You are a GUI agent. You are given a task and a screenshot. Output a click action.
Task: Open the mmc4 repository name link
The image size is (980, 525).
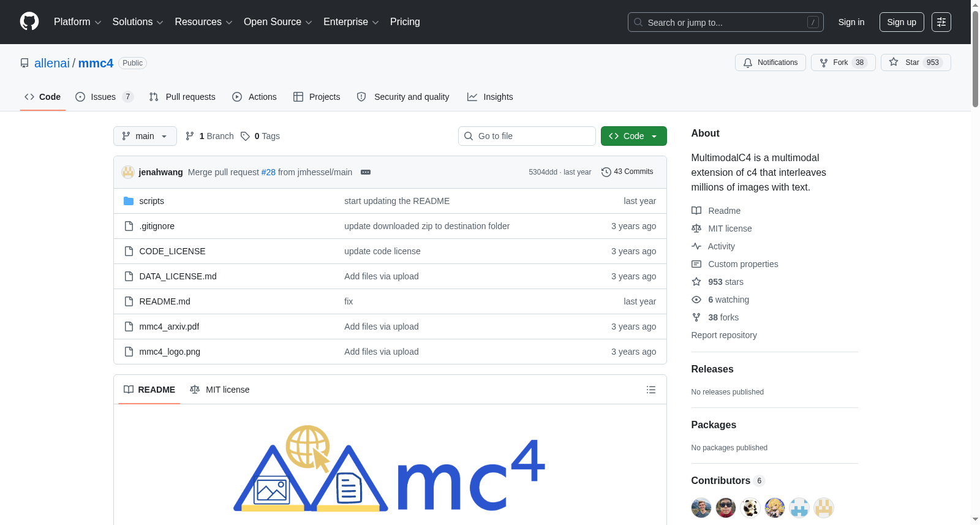[x=96, y=63]
